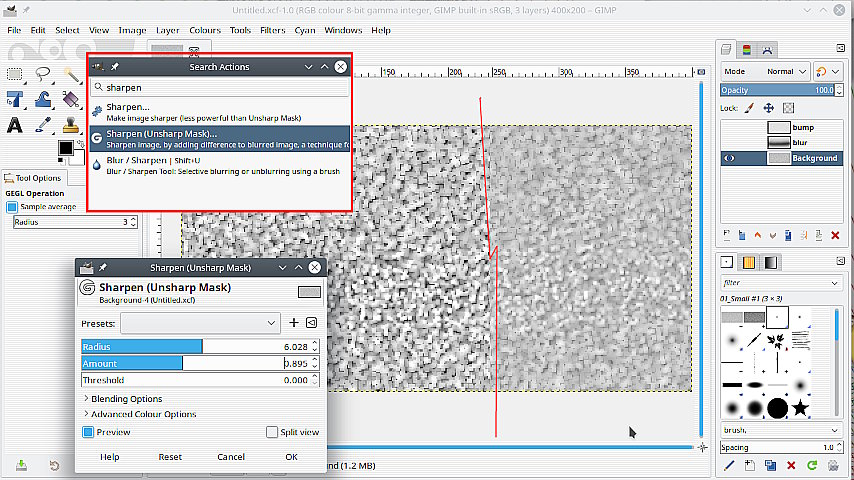The height and width of the screenshot is (480, 854).
Task: Toggle lock position and size
Action: [768, 108]
